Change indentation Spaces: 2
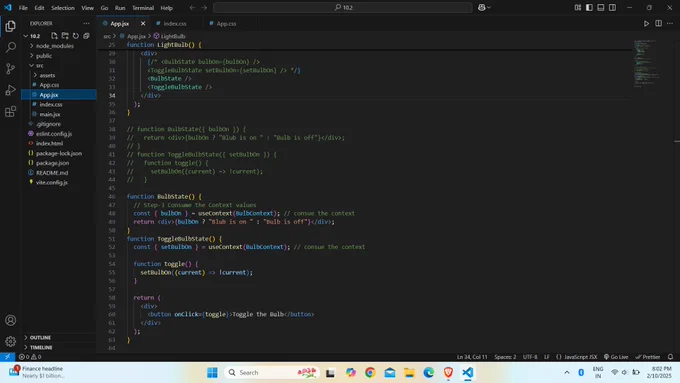The image size is (680, 383). [x=505, y=357]
